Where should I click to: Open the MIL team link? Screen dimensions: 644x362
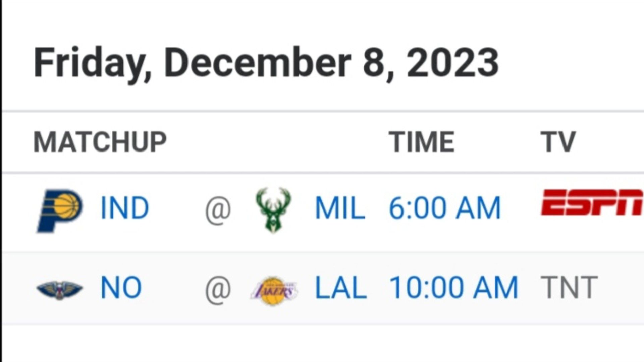340,208
